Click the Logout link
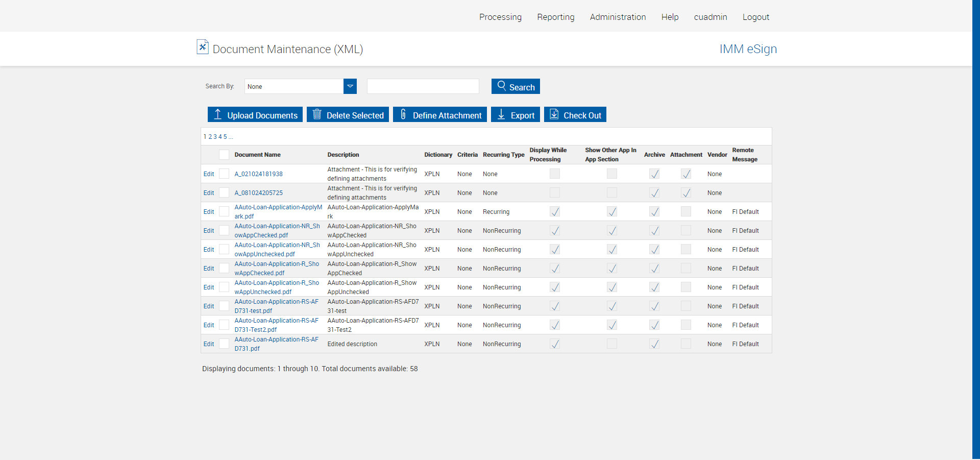The image size is (980, 460). (x=755, y=17)
